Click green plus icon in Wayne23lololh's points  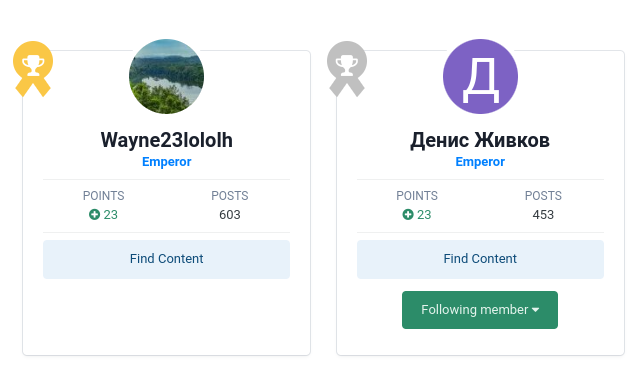[x=94, y=214]
